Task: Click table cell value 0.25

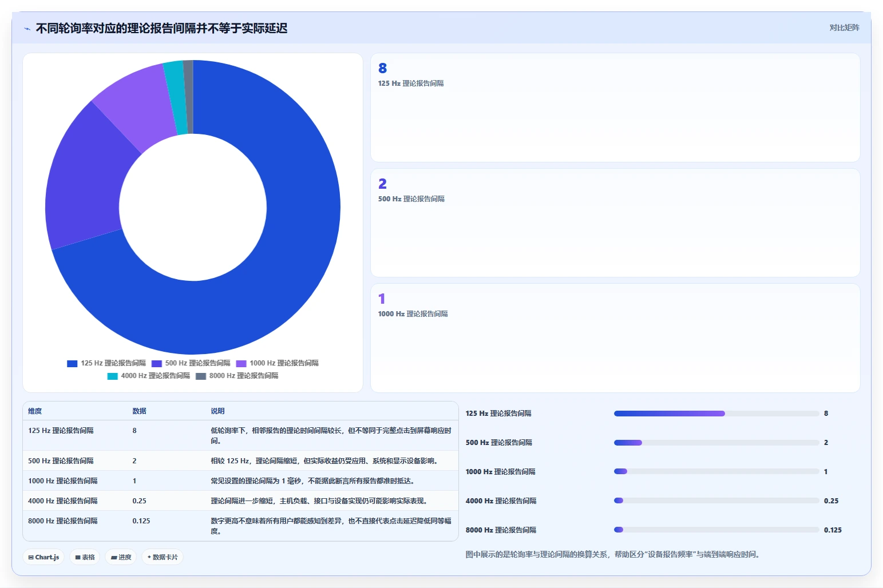Action: click(139, 501)
